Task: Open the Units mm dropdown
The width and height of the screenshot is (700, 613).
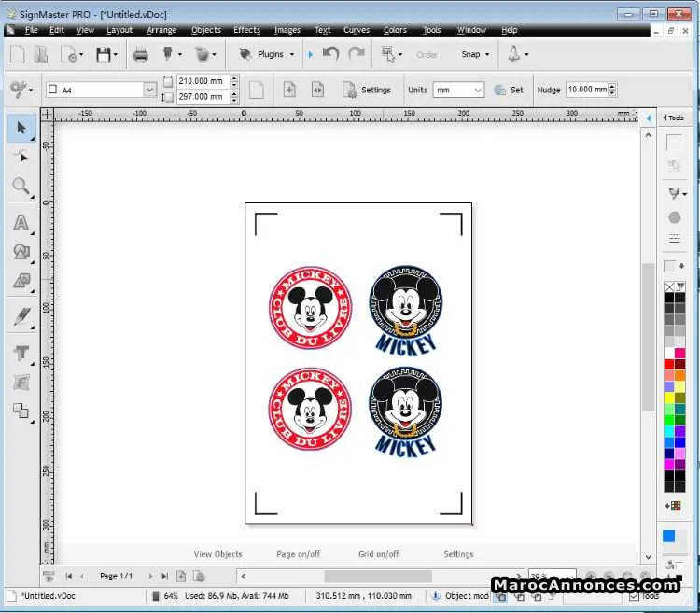Action: click(478, 91)
